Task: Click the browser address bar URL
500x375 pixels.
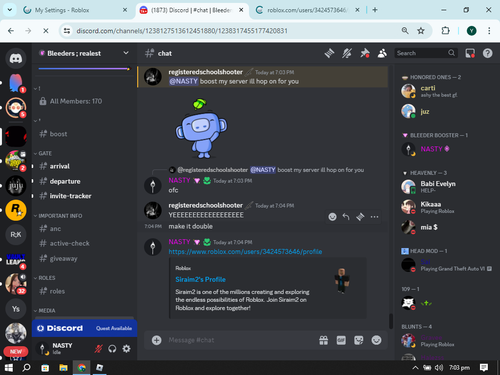Action: 182,31
